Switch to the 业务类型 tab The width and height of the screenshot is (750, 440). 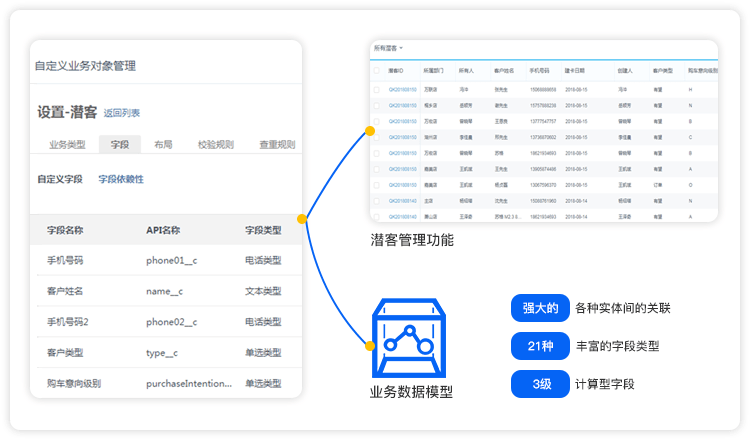(67, 145)
